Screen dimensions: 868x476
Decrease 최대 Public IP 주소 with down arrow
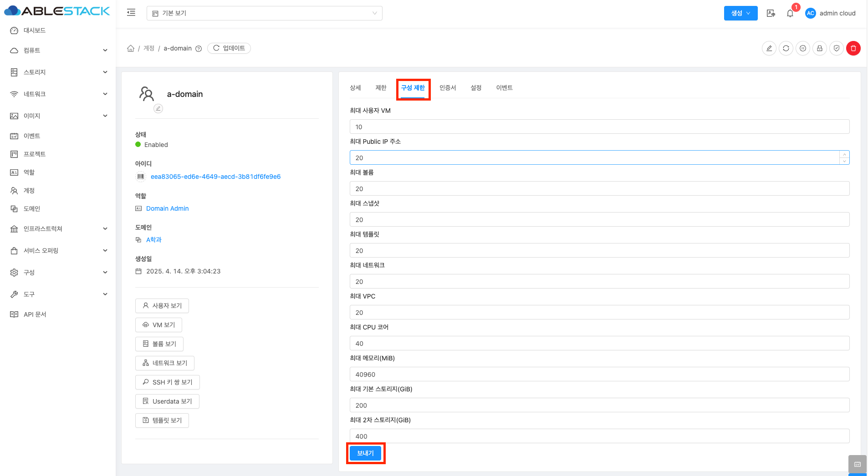844,161
